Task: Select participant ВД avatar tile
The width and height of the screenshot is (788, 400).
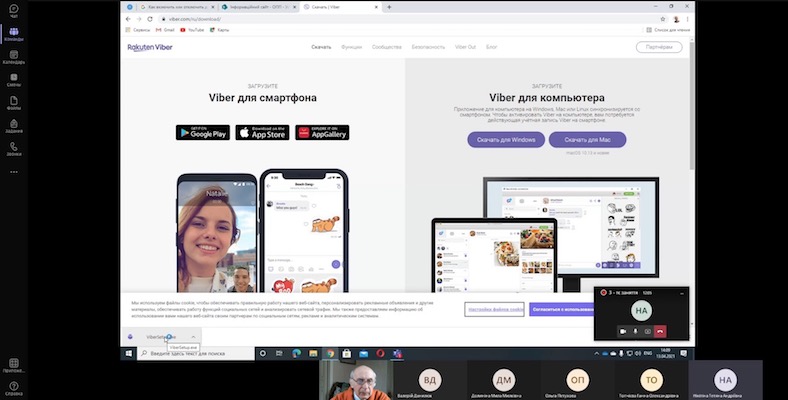Action: tap(430, 380)
